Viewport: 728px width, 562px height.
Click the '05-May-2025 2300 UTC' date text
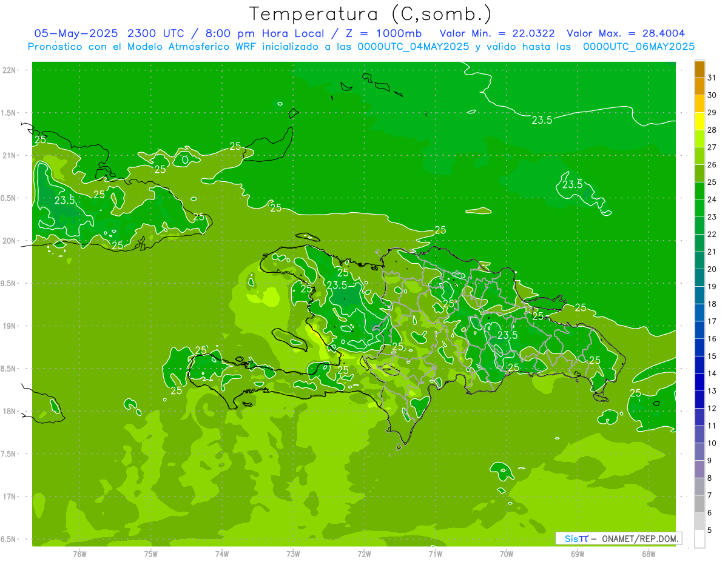pyautogui.click(x=110, y=33)
